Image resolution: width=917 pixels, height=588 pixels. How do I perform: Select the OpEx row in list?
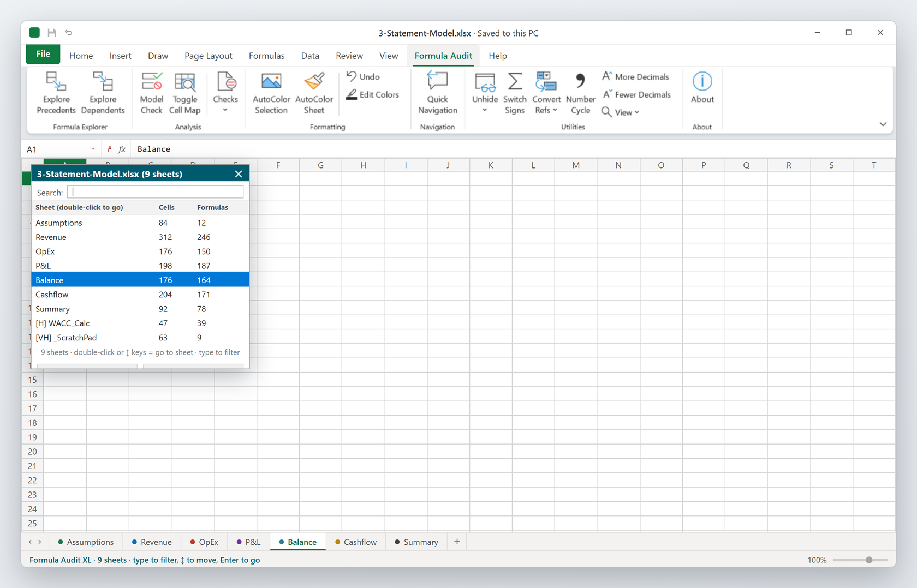point(140,251)
